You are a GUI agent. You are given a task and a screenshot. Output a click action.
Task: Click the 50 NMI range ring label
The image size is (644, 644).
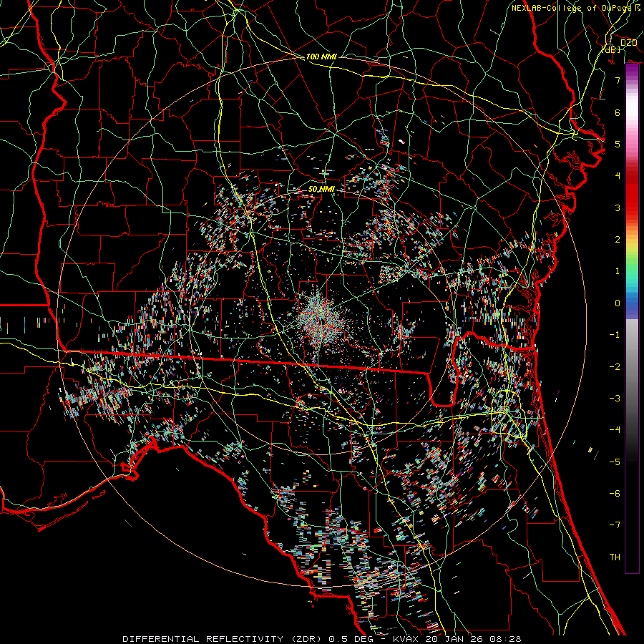[321, 189]
